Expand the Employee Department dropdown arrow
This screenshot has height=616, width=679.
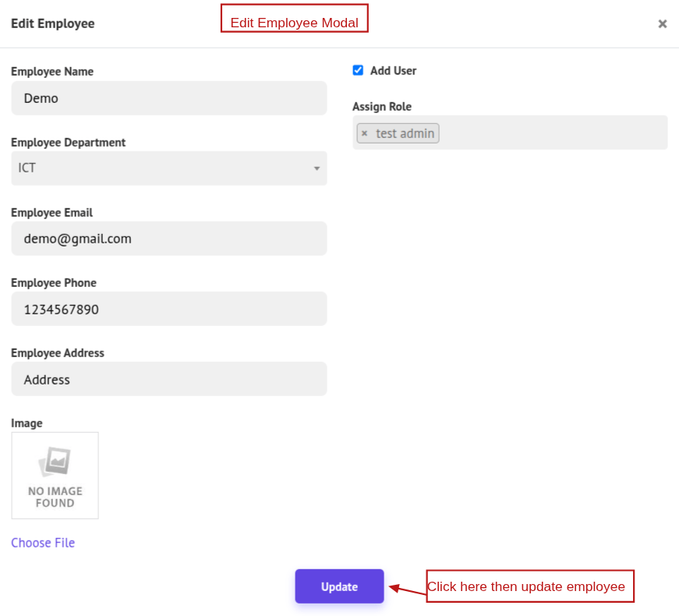[317, 168]
